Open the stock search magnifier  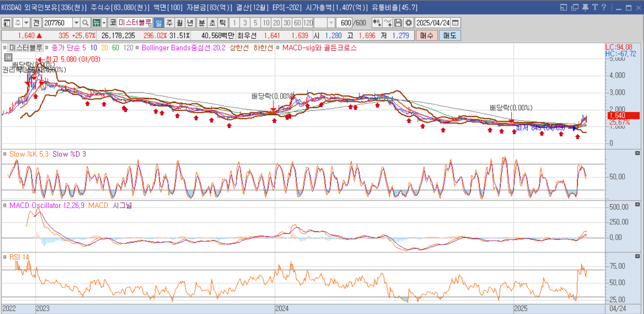[x=86, y=23]
